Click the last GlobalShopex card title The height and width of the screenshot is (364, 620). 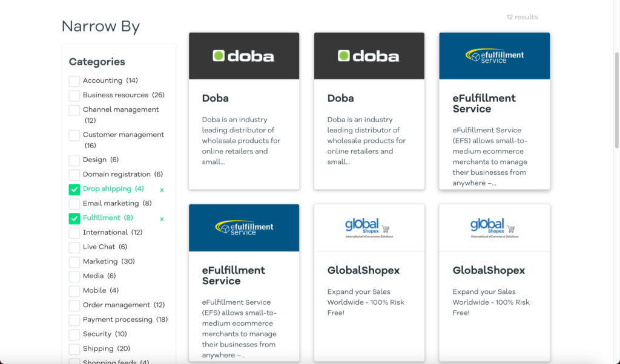tap(489, 270)
